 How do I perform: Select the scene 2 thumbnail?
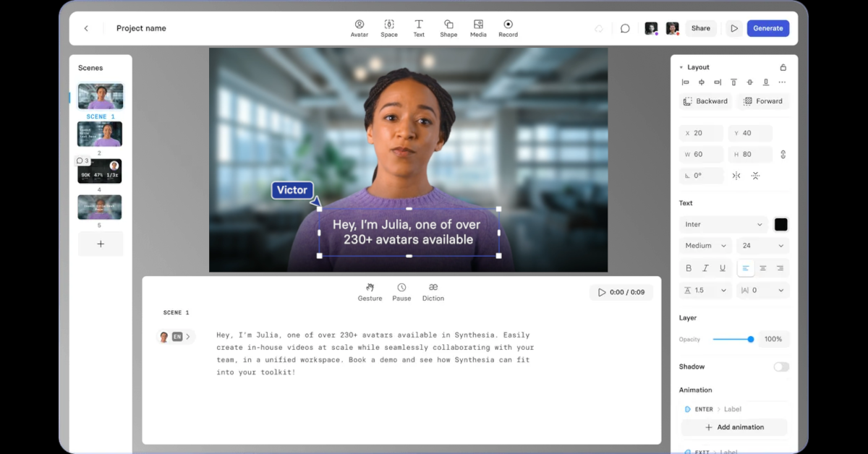[x=100, y=134]
